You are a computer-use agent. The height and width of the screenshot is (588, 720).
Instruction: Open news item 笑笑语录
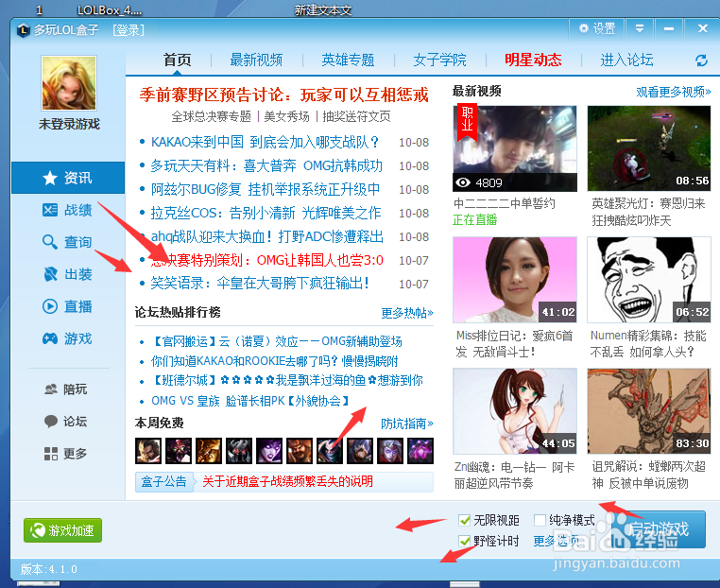(260, 283)
